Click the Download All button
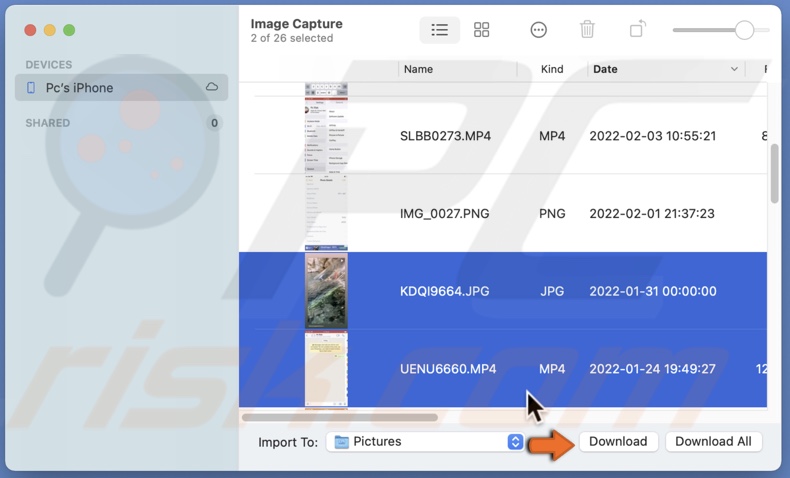The image size is (790, 478). point(713,442)
